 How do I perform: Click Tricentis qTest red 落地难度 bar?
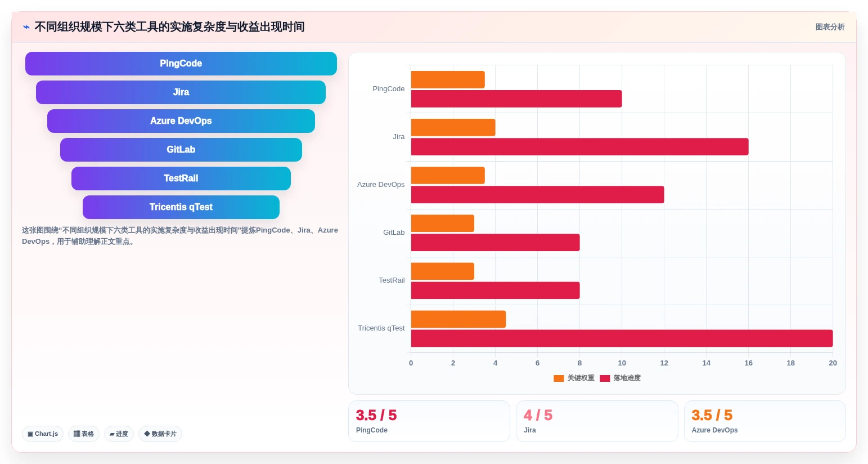pos(622,338)
